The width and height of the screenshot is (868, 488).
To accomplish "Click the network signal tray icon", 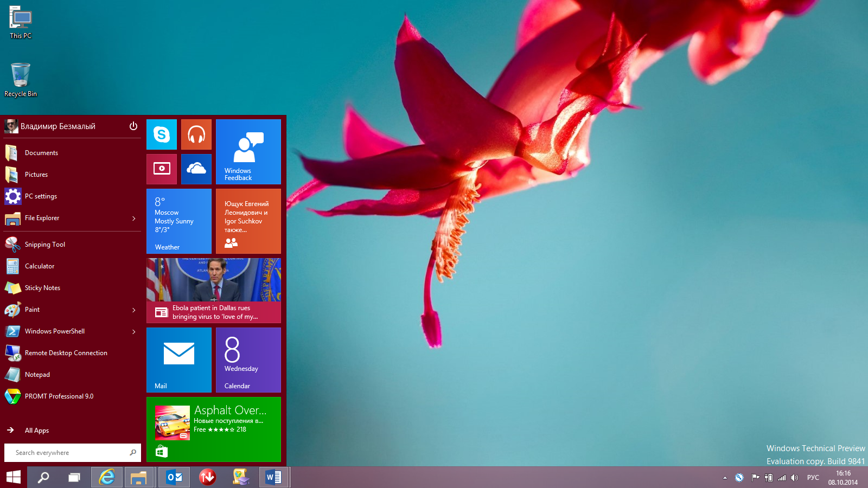I will (782, 478).
